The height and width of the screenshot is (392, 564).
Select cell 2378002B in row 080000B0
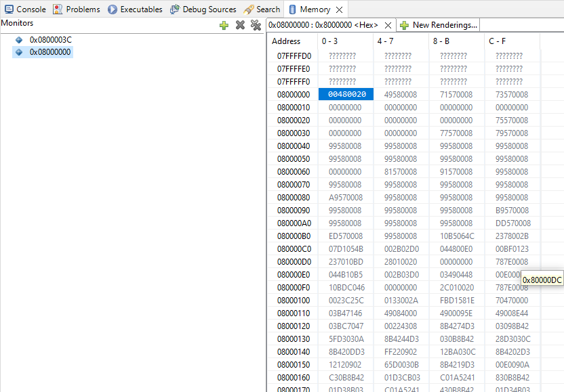[512, 236]
